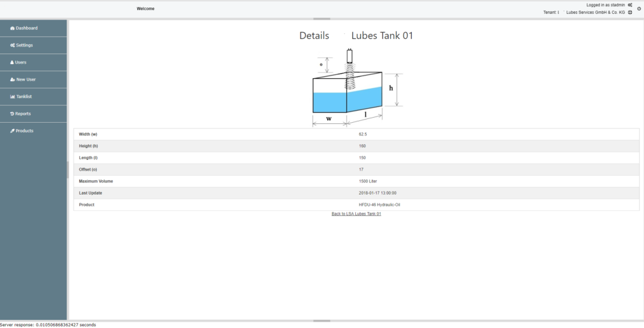Click the Length (l) label
Screen dimensions: 644x328
[88, 158]
